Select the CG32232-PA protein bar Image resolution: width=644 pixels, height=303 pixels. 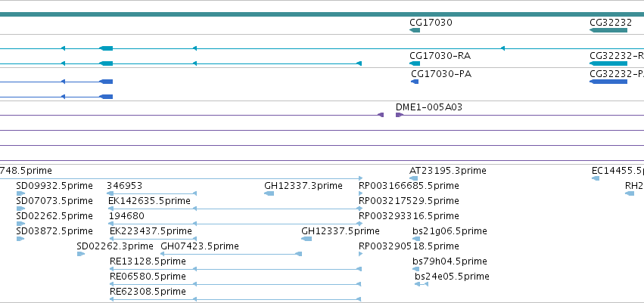[608, 82]
